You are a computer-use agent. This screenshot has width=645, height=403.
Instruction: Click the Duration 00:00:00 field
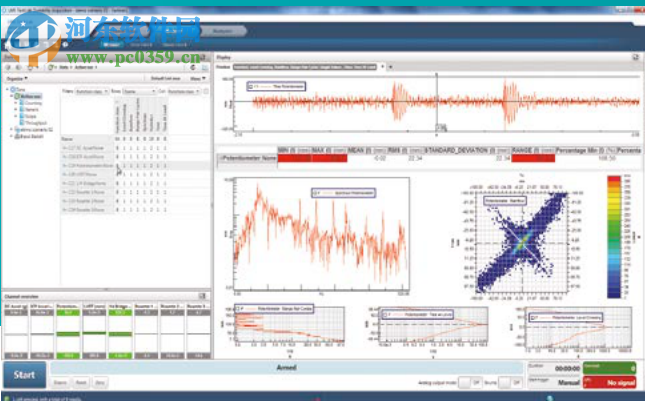click(554, 368)
